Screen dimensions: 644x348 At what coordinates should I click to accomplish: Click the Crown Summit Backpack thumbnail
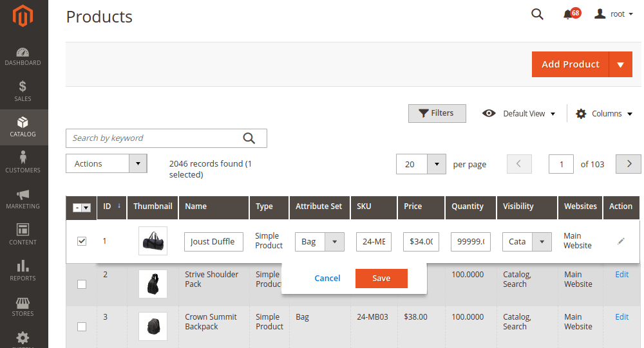coord(153,327)
